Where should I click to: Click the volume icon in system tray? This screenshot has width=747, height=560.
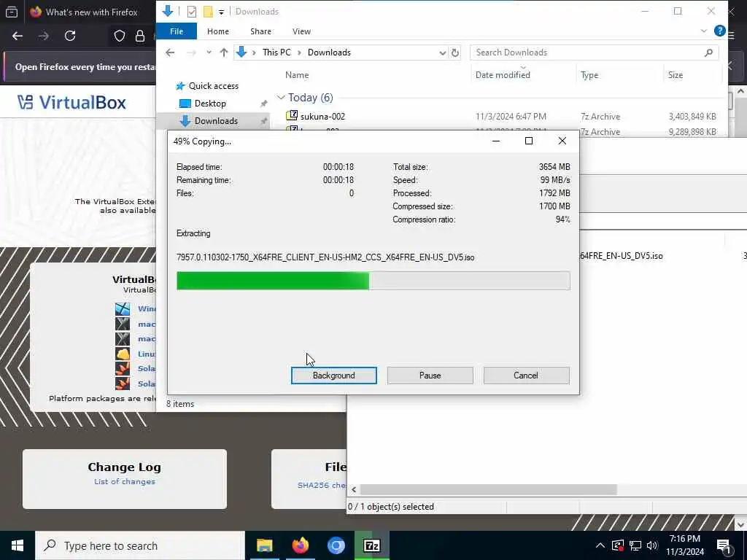coord(652,545)
